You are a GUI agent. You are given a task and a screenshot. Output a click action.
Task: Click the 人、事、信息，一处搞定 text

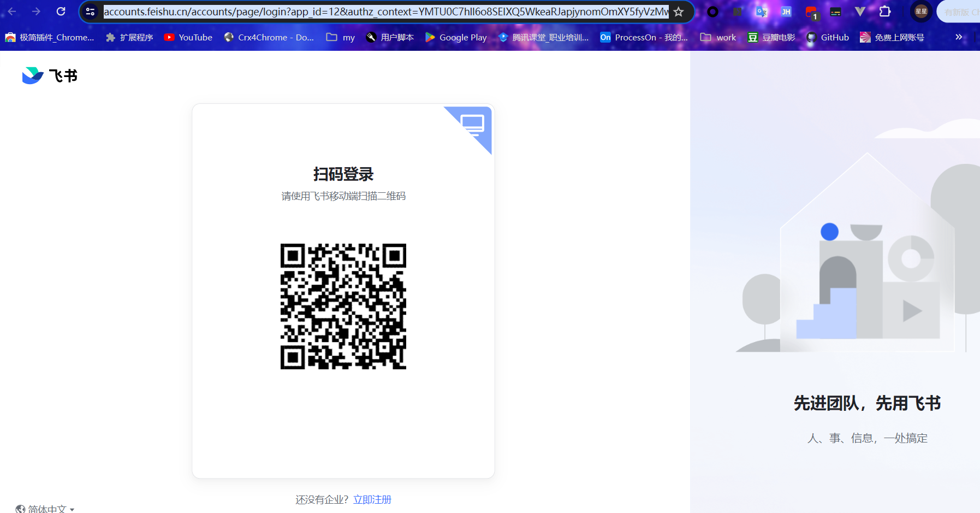pyautogui.click(x=867, y=438)
